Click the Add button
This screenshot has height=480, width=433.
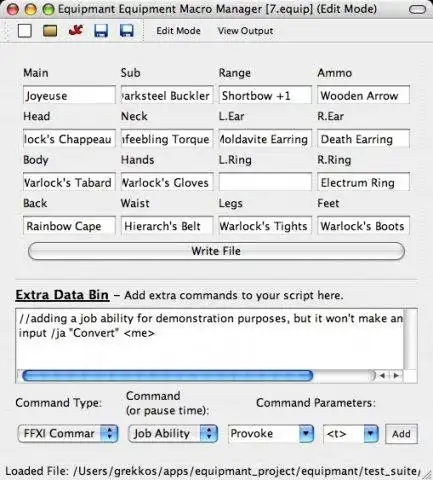click(401, 434)
